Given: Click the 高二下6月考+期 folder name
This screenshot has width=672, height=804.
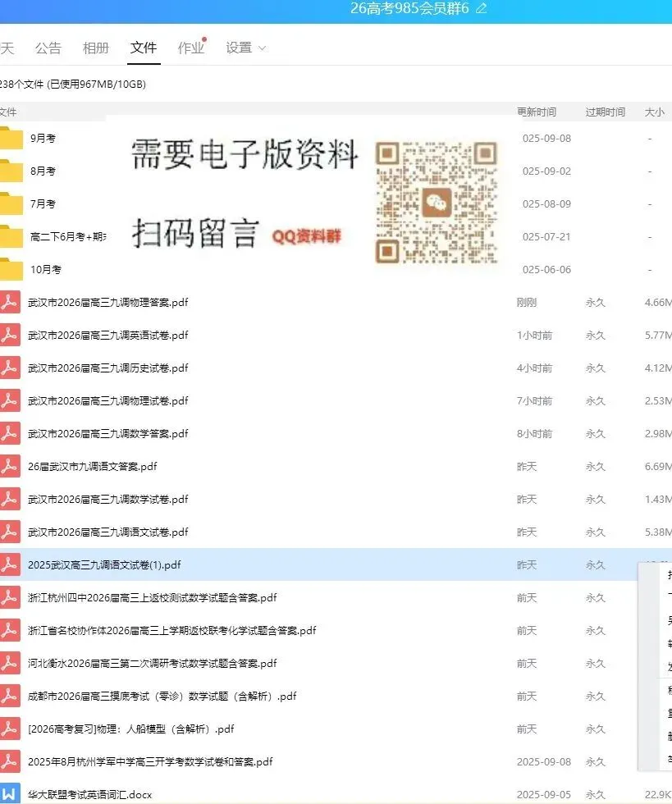Looking at the screenshot, I should point(68,237).
